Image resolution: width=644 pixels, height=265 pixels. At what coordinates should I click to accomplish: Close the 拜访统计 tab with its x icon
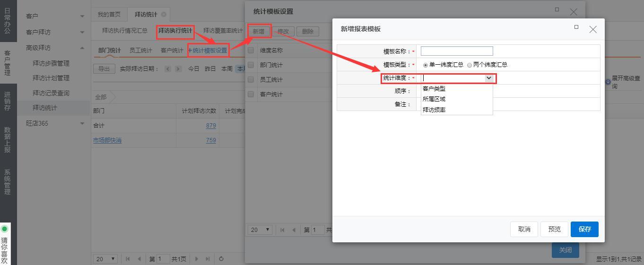(x=164, y=15)
